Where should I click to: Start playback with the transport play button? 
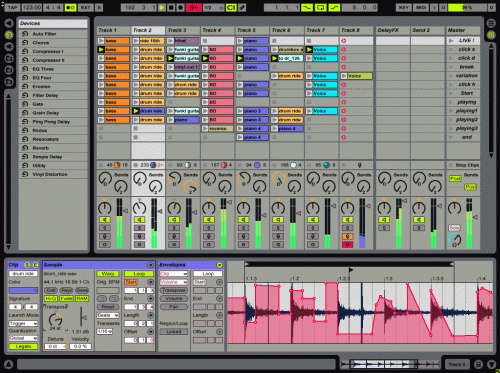162,7
